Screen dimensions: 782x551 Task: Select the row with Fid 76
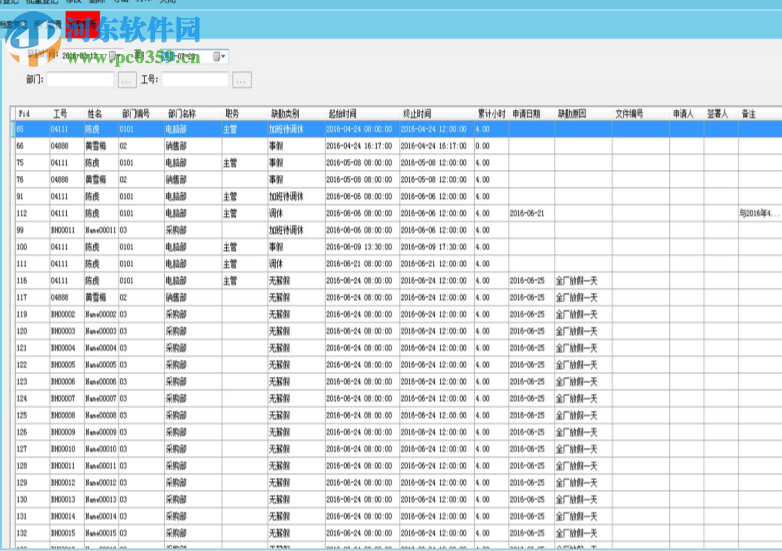point(398,180)
